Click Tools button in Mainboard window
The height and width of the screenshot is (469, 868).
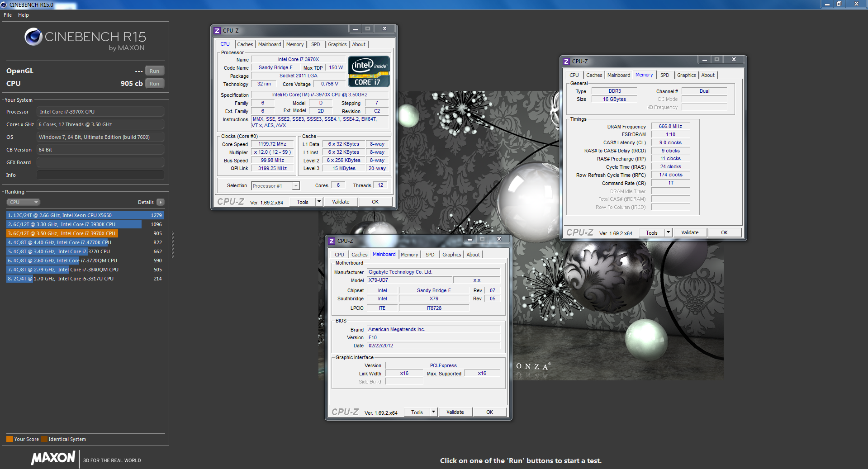pyautogui.click(x=417, y=412)
